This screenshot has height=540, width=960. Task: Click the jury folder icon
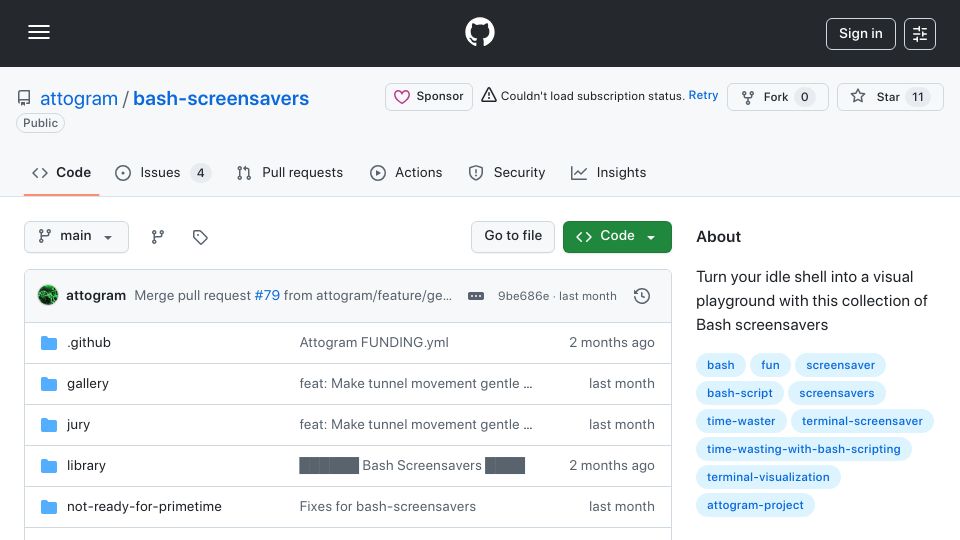pyautogui.click(x=48, y=425)
